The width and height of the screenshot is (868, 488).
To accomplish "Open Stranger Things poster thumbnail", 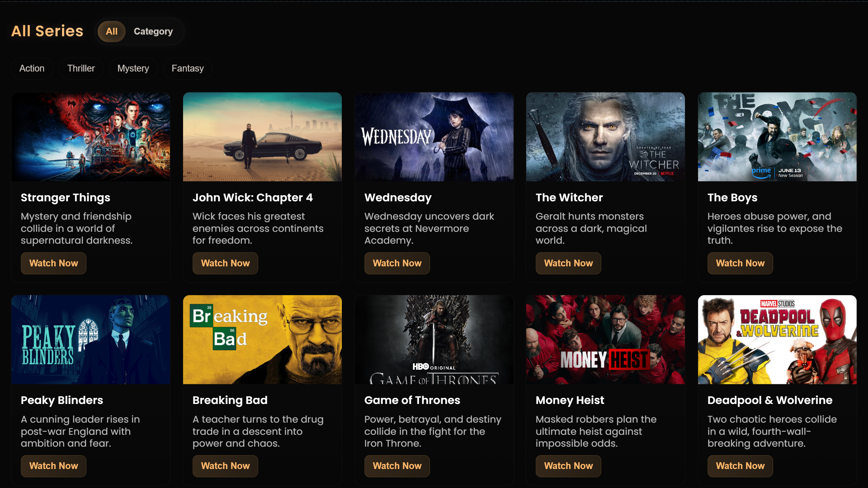I will [91, 137].
